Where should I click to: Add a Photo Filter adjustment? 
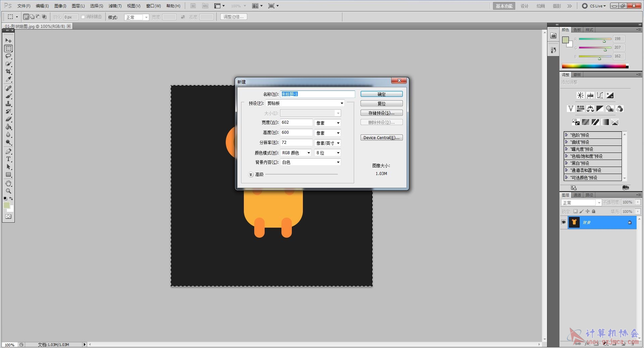click(x=610, y=109)
